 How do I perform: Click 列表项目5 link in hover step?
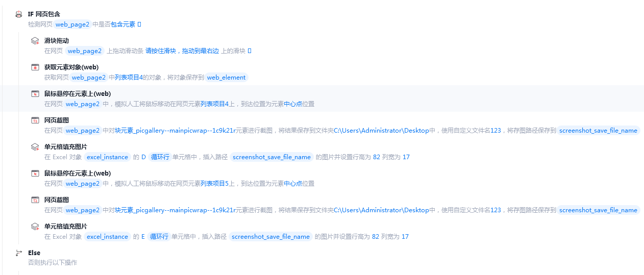click(x=214, y=183)
